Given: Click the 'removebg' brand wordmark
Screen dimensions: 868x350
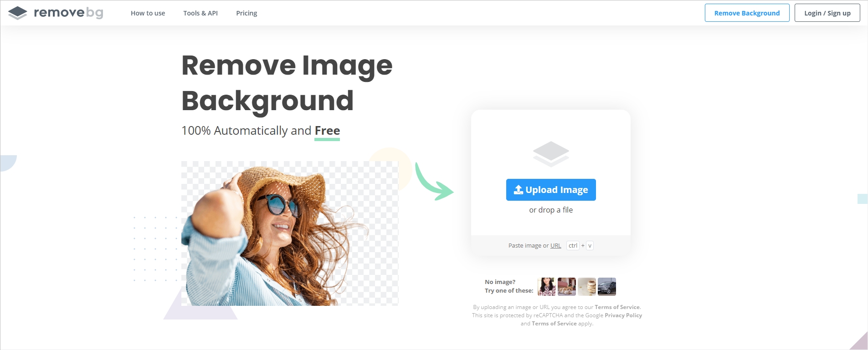Looking at the screenshot, I should point(69,13).
